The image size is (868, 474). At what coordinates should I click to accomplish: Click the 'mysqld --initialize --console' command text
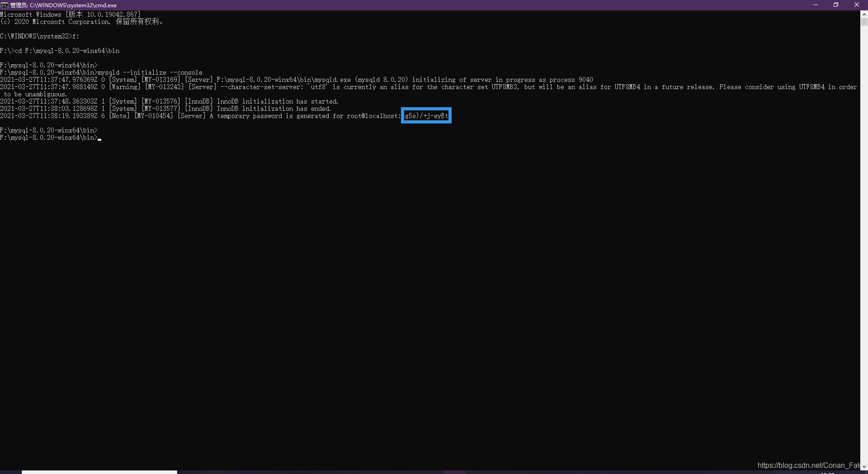coord(150,72)
